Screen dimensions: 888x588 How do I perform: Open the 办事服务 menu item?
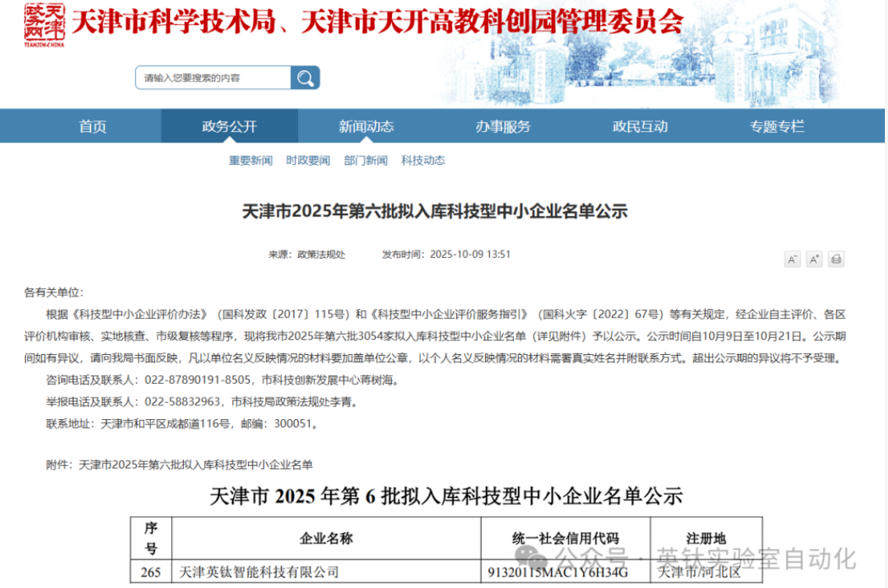click(x=503, y=127)
